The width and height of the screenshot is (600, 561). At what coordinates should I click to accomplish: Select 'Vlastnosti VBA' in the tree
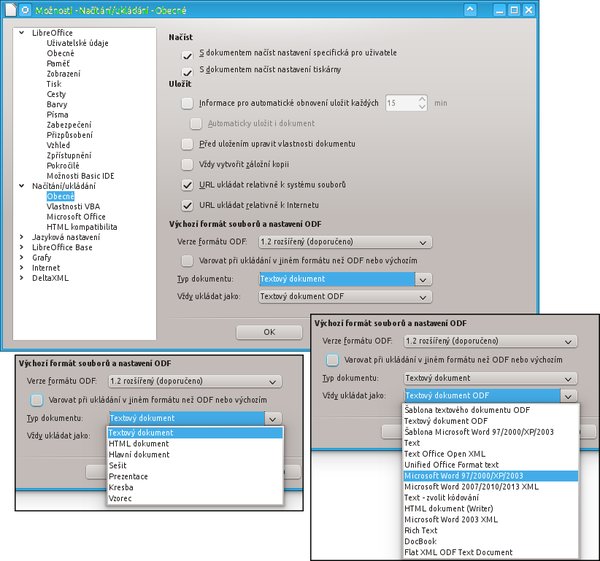pyautogui.click(x=73, y=207)
